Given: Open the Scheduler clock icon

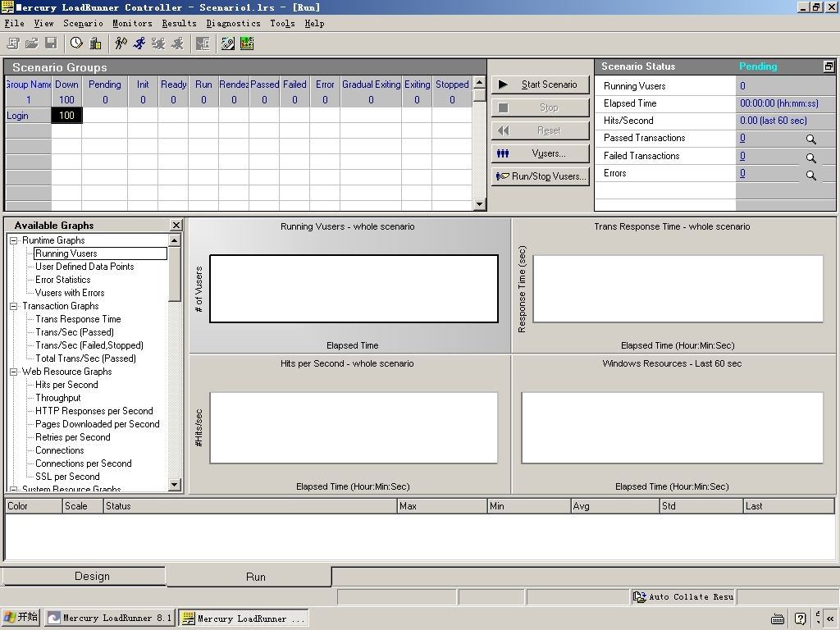Looking at the screenshot, I should pyautogui.click(x=76, y=43).
